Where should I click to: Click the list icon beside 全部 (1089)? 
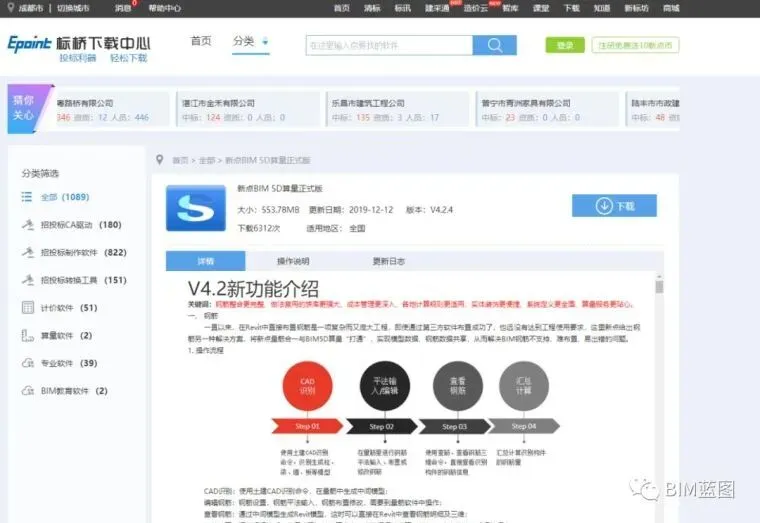[27, 197]
